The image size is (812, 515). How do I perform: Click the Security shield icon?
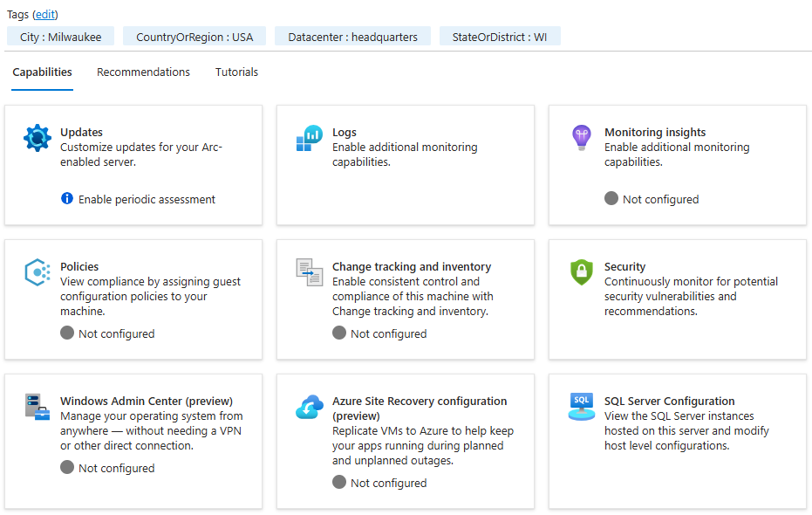click(x=581, y=272)
